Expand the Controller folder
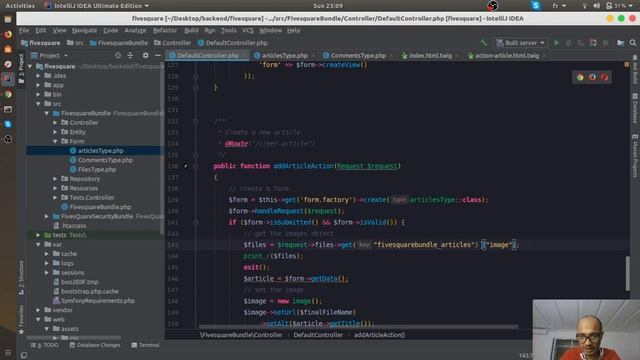 point(55,122)
